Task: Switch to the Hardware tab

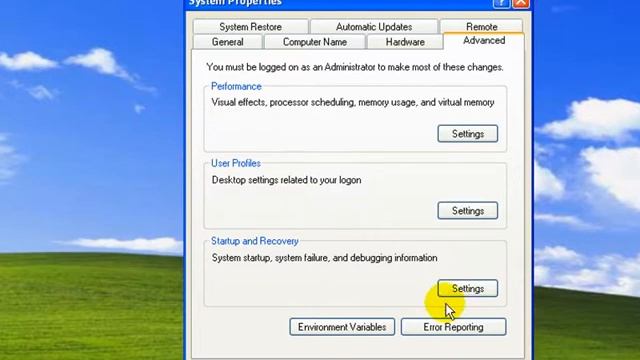Action: tap(405, 42)
